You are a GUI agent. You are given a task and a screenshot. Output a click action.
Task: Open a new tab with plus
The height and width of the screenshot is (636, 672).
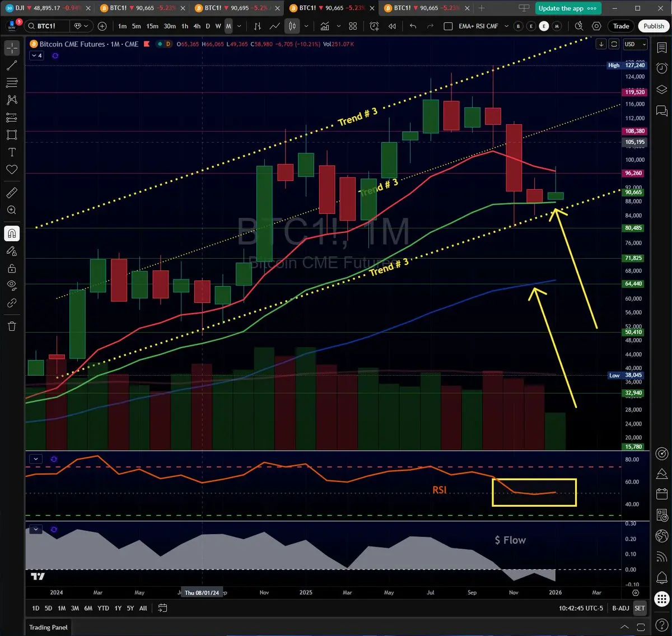tap(481, 8)
